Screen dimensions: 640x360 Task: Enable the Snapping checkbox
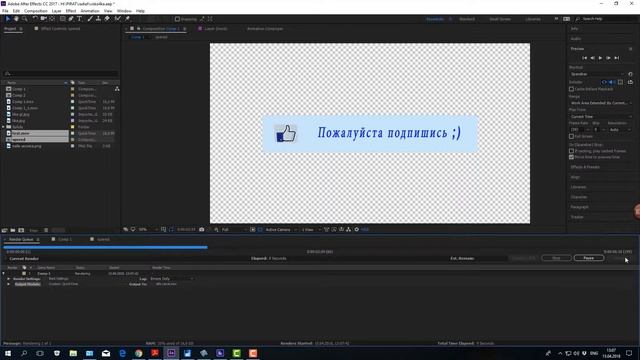point(177,19)
